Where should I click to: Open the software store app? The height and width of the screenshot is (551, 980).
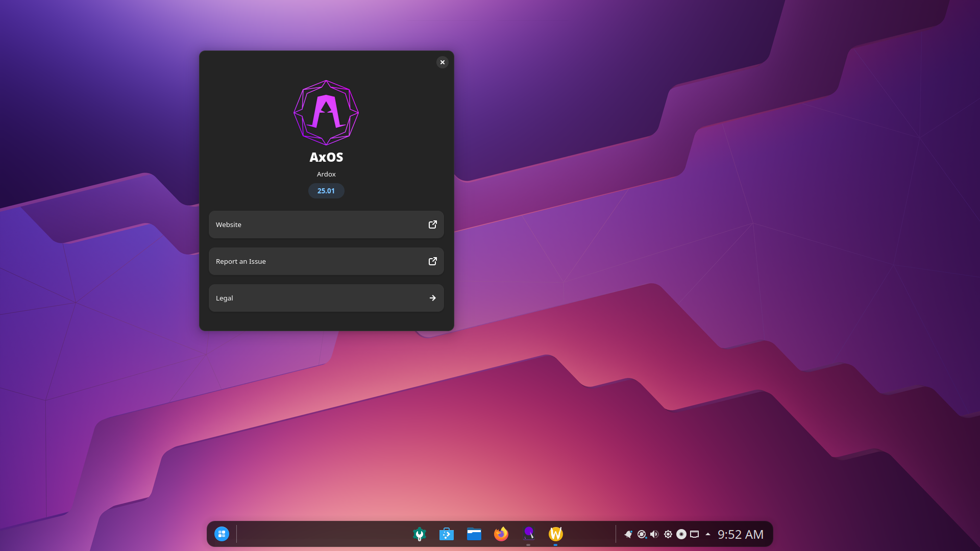[x=447, y=534]
